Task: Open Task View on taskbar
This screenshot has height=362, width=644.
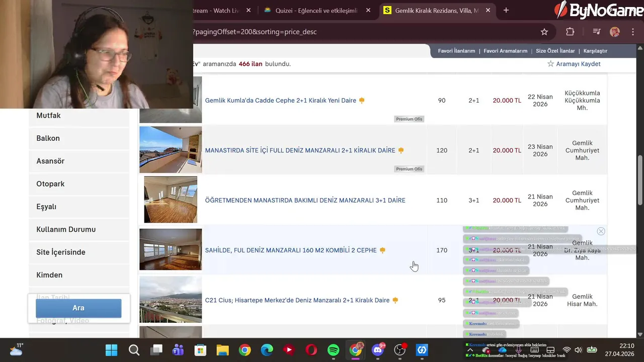Action: point(156,350)
